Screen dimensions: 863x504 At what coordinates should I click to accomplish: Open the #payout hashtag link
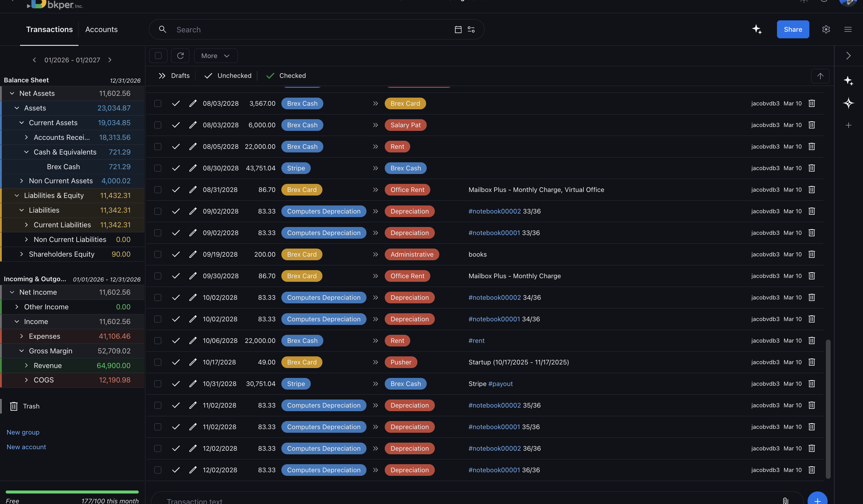[x=500, y=384]
